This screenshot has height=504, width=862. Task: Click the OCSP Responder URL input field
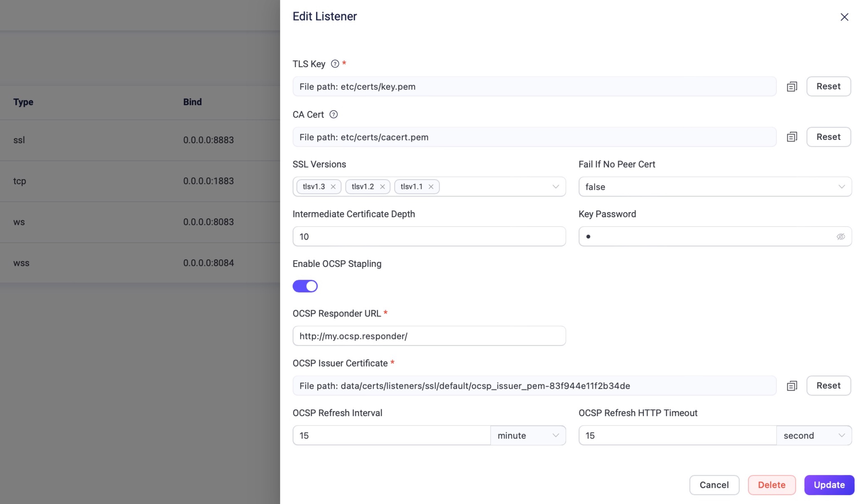429,336
